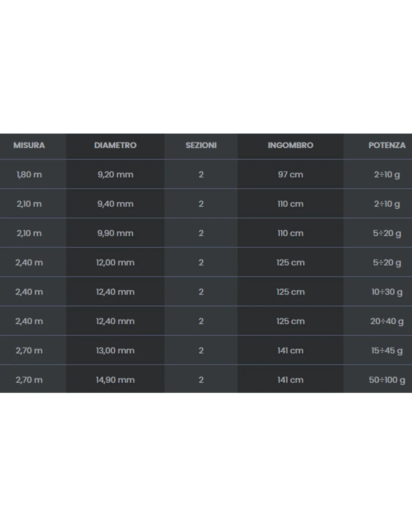412x532 pixels.
Task: Click the POTENZA column header
Action: click(x=387, y=145)
